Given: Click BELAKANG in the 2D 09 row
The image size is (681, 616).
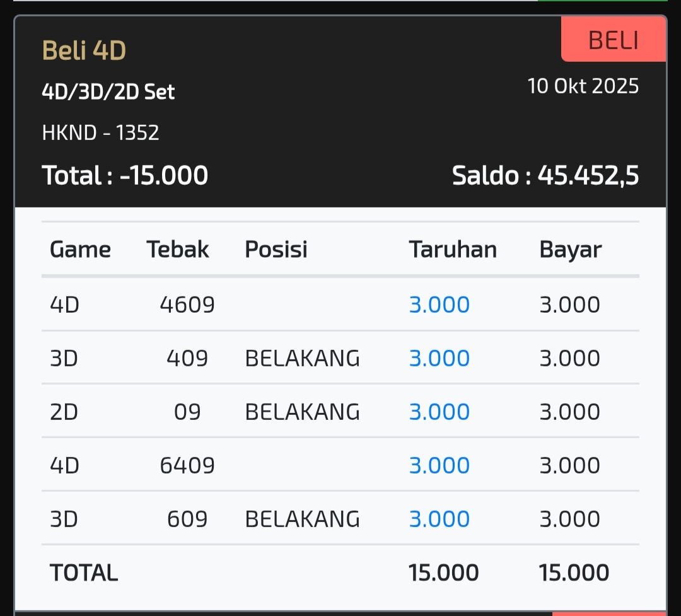Looking at the screenshot, I should [302, 412].
